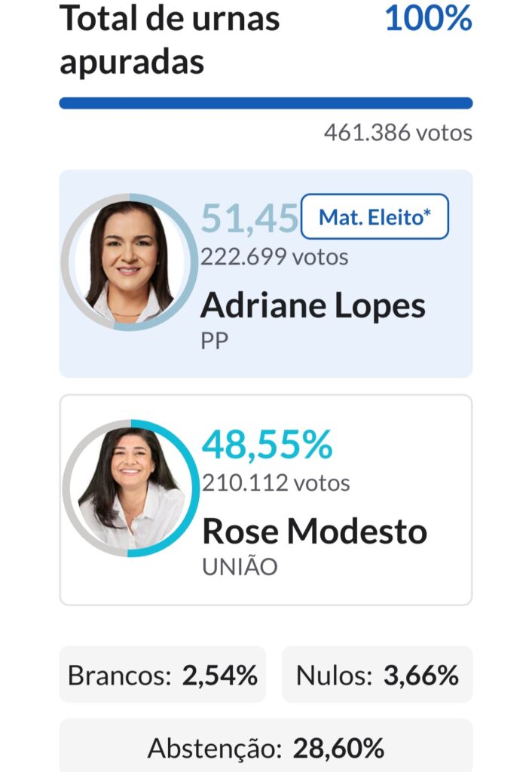Screen dimensions: 532x772
Task: Select the Adriane Lopes name heading
Action: [x=313, y=306]
